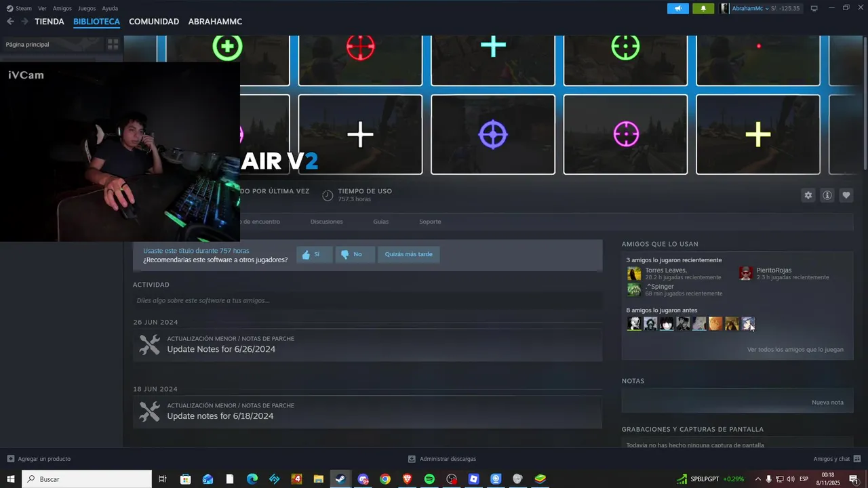Open the Juegos menu
Viewport: 868px width, 488px height.
pos(87,8)
